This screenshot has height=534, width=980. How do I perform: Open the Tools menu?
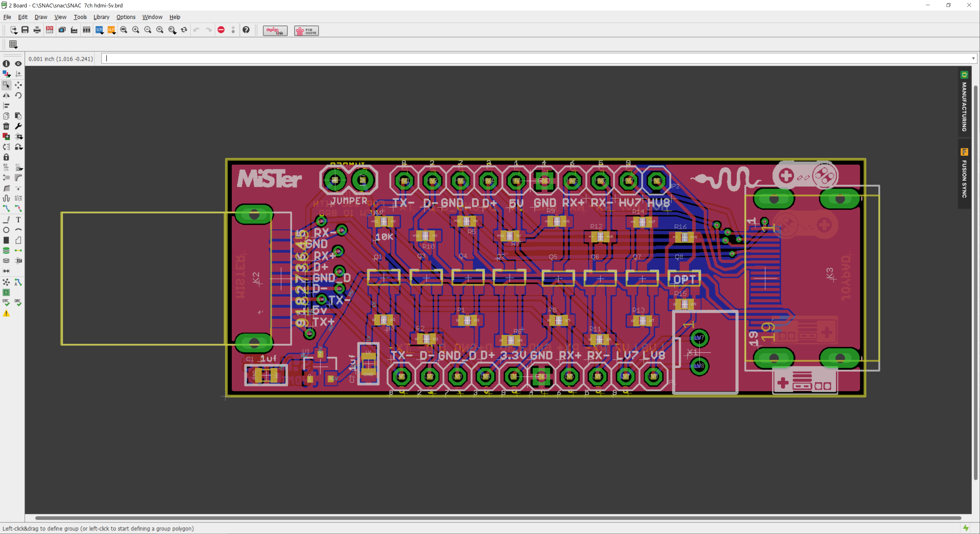point(80,17)
